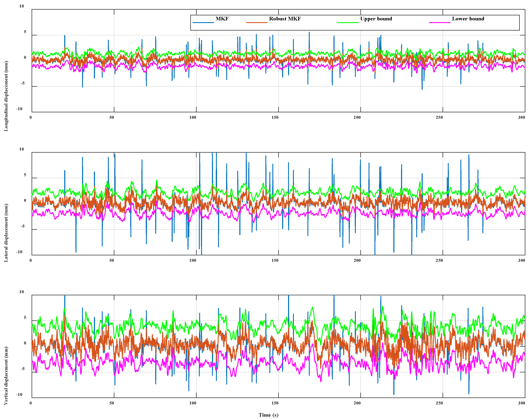Click the 300 tick under middle plot
This screenshot has width=529, height=420.
[521, 260]
